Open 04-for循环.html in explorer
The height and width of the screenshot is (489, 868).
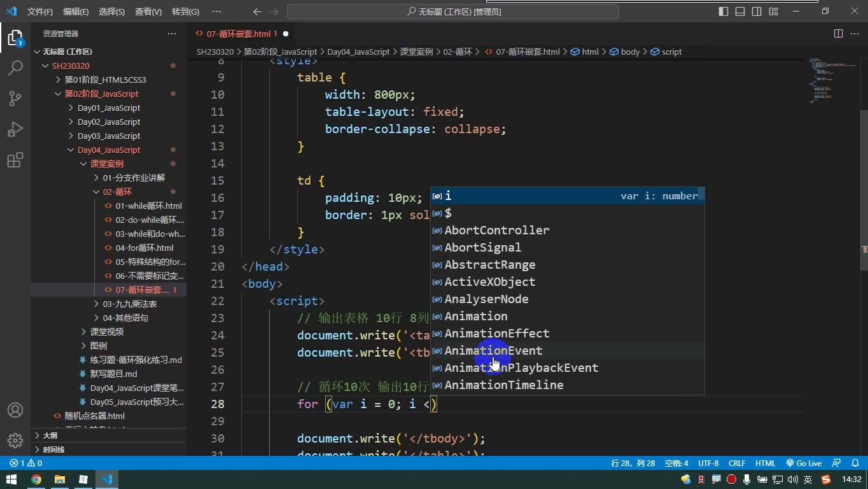tap(144, 248)
